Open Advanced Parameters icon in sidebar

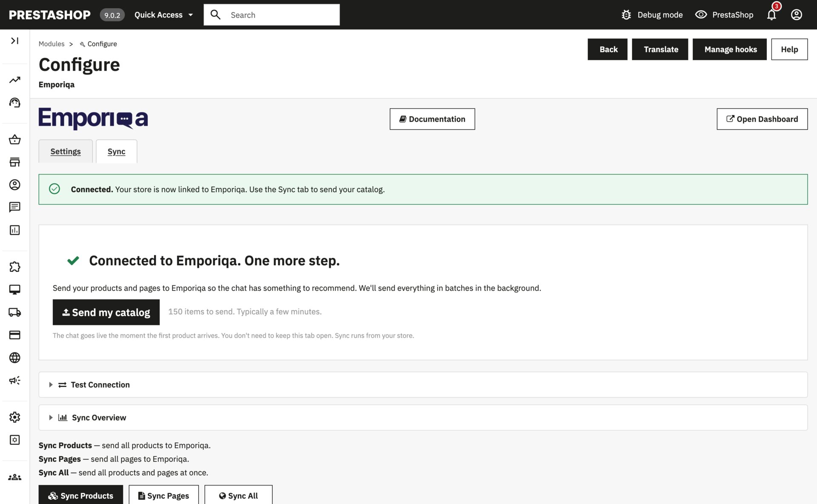pos(14,440)
